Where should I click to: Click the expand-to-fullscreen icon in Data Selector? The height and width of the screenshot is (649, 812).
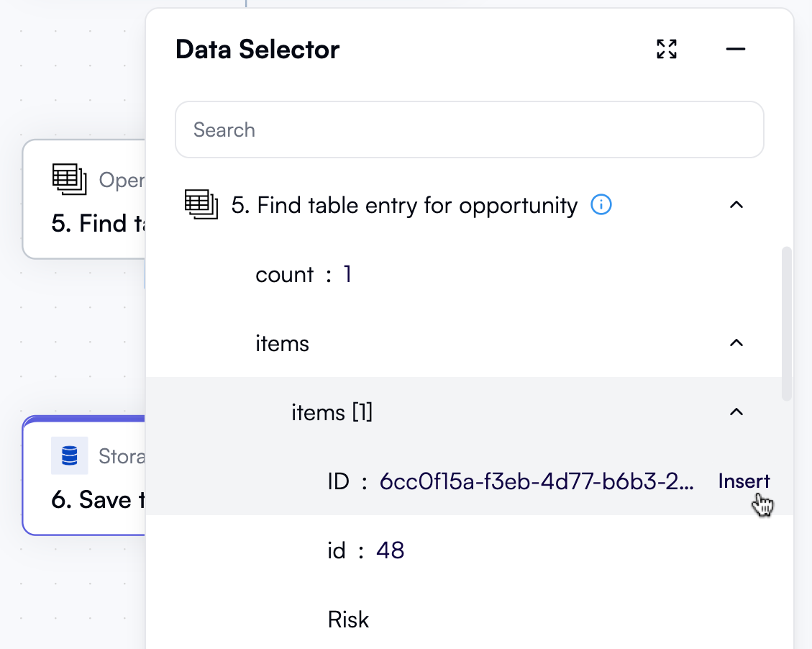[x=666, y=49]
